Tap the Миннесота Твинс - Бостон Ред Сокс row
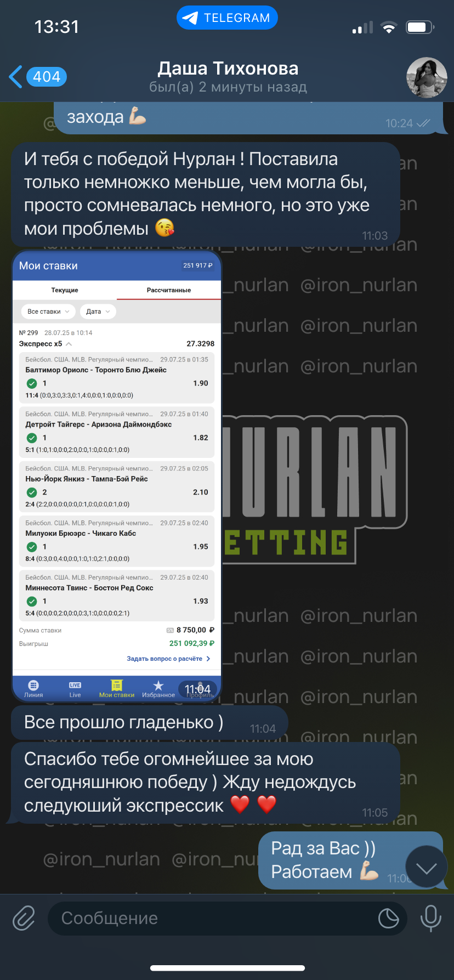Image resolution: width=454 pixels, height=980 pixels. coord(116,596)
